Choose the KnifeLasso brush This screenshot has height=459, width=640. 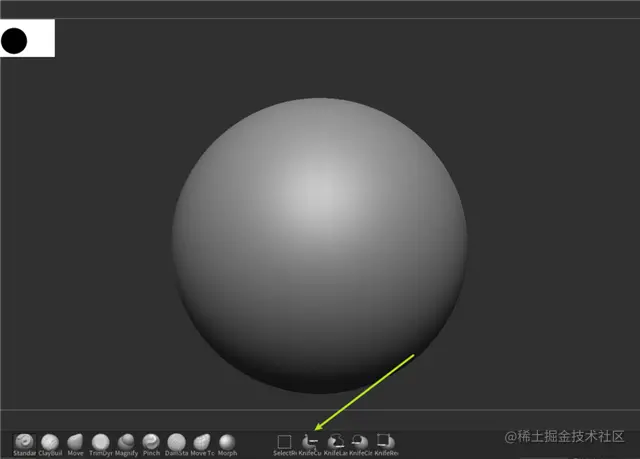click(336, 445)
